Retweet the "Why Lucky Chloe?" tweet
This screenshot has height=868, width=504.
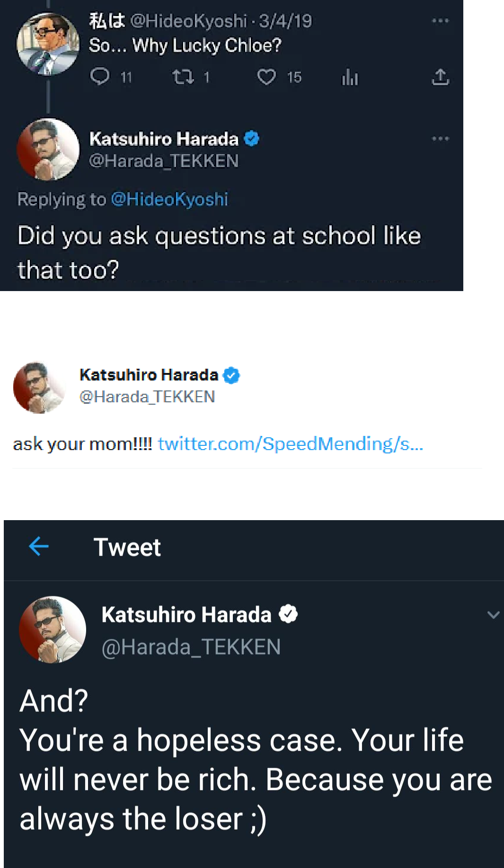coord(183,77)
